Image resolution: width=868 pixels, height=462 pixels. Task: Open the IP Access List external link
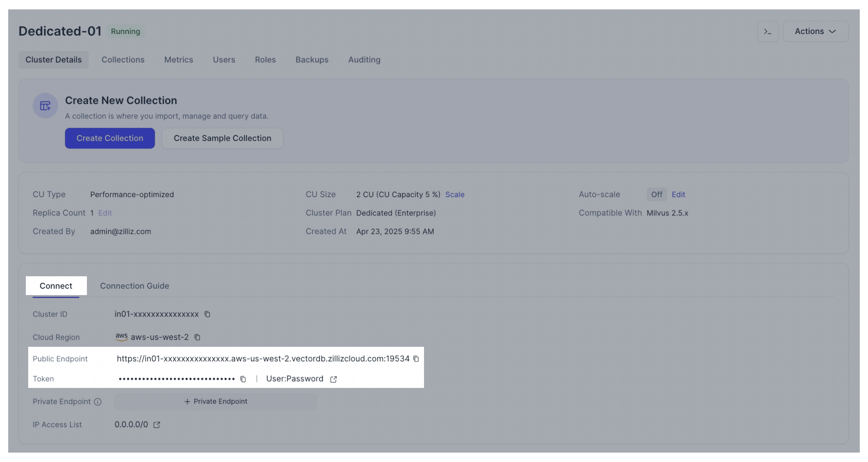(157, 425)
